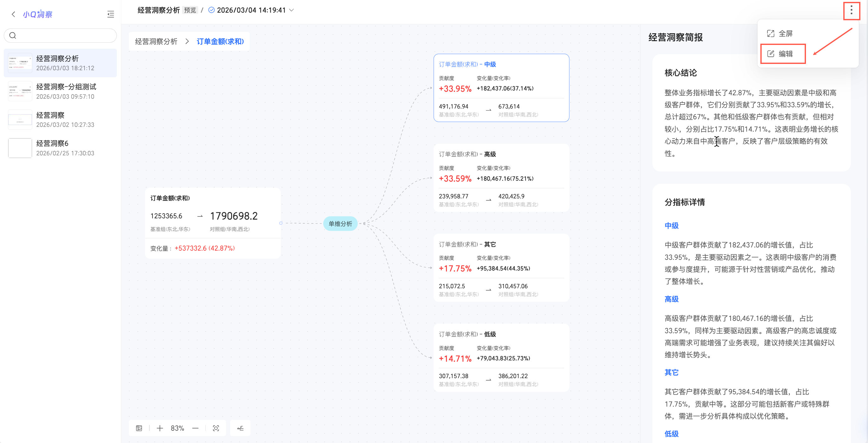Click the 中级 heading in 分指标详情
868x443 pixels.
[x=671, y=226]
